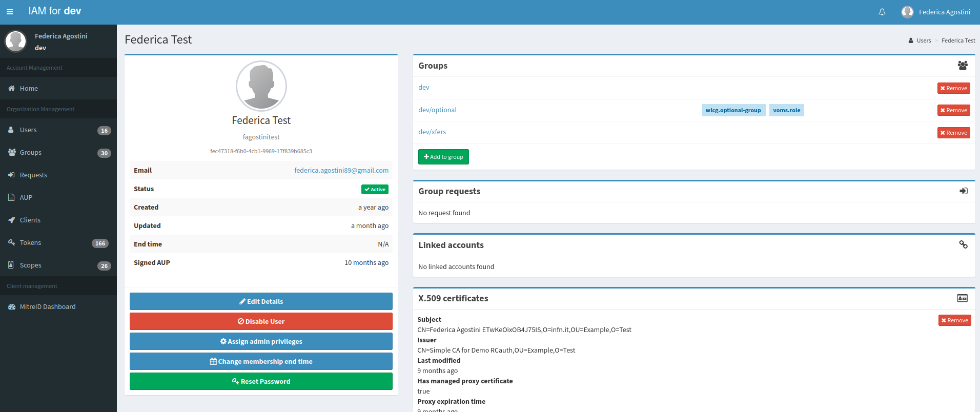980x412 pixels.
Task: Click the voms.role label
Action: [787, 110]
